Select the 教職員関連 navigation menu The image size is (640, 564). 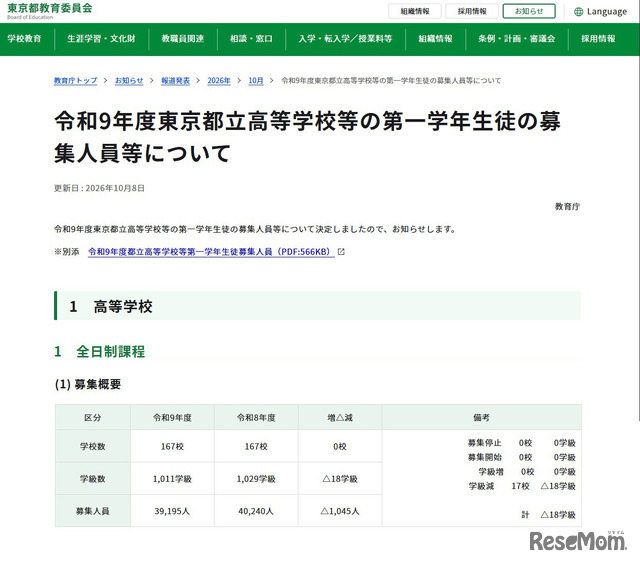pos(183,39)
